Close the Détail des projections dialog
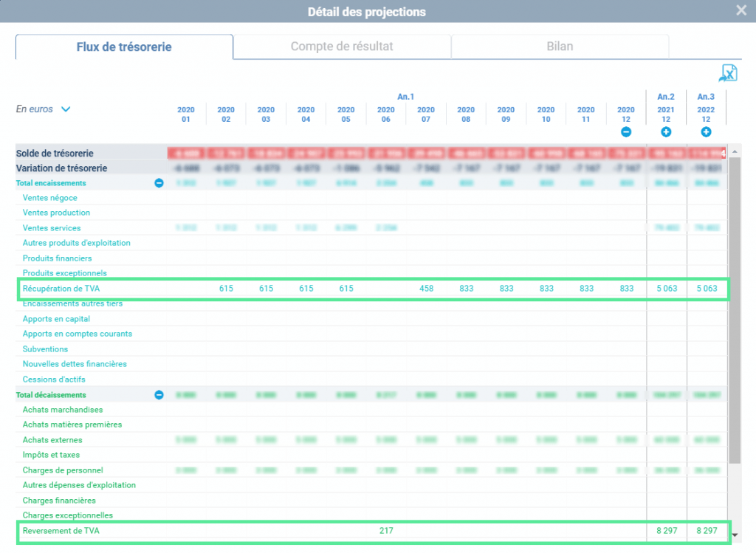 (x=741, y=10)
